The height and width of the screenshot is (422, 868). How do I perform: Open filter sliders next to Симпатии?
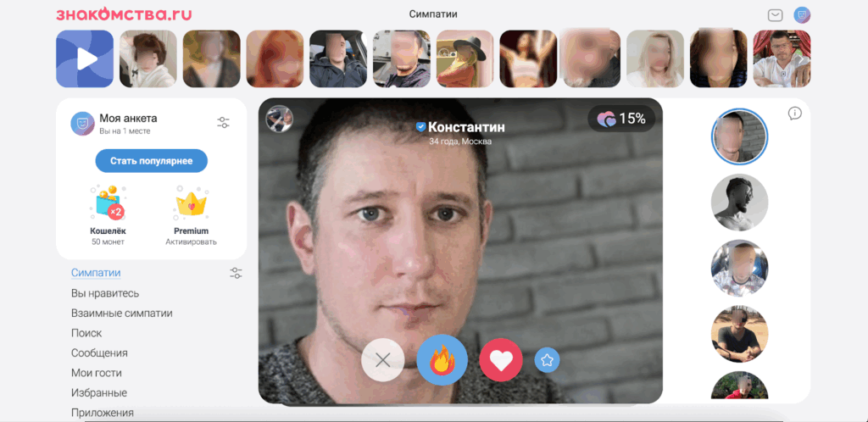pos(236,273)
